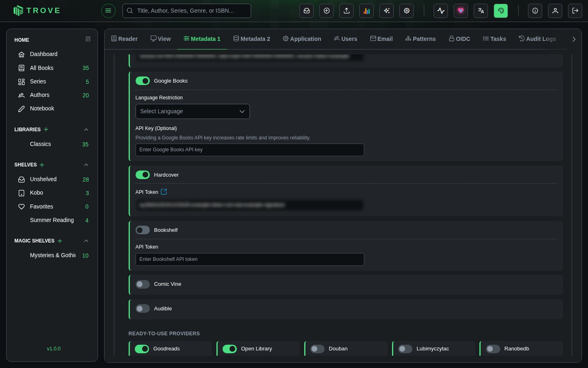Click the plus icon next to Libraries
This screenshot has height=368, width=588.
coord(46,130)
